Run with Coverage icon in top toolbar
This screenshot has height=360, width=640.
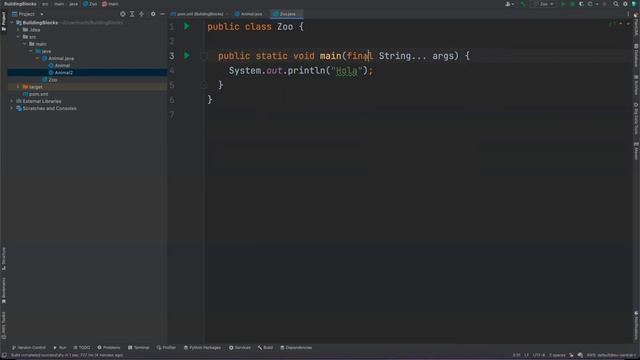click(x=581, y=4)
